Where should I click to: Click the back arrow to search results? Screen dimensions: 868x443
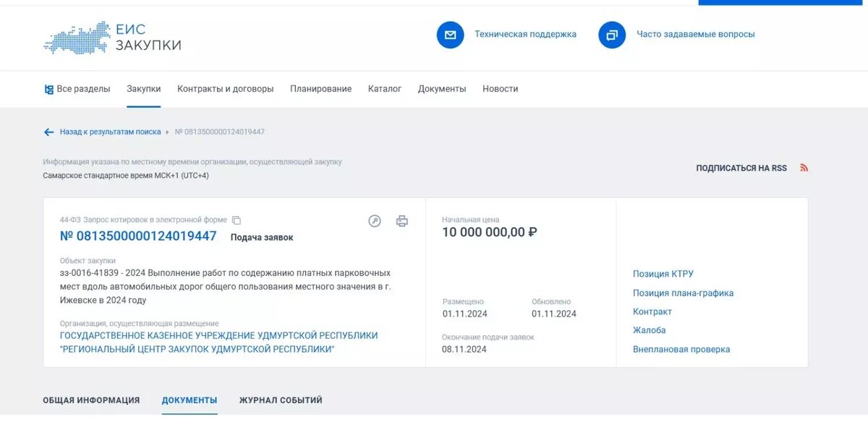48,132
